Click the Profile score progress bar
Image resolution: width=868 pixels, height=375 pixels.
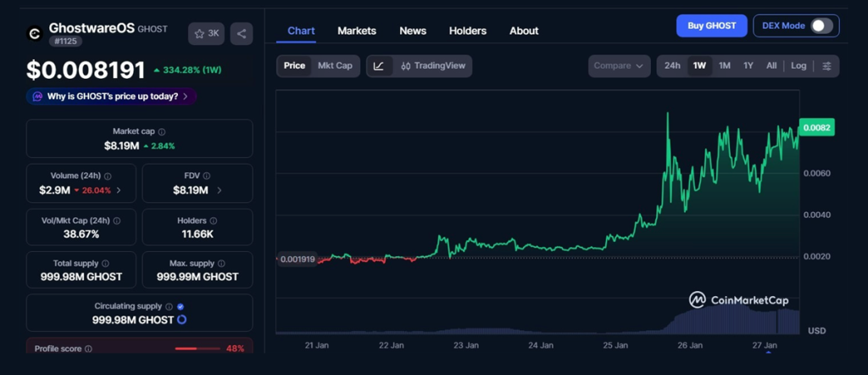tap(197, 349)
